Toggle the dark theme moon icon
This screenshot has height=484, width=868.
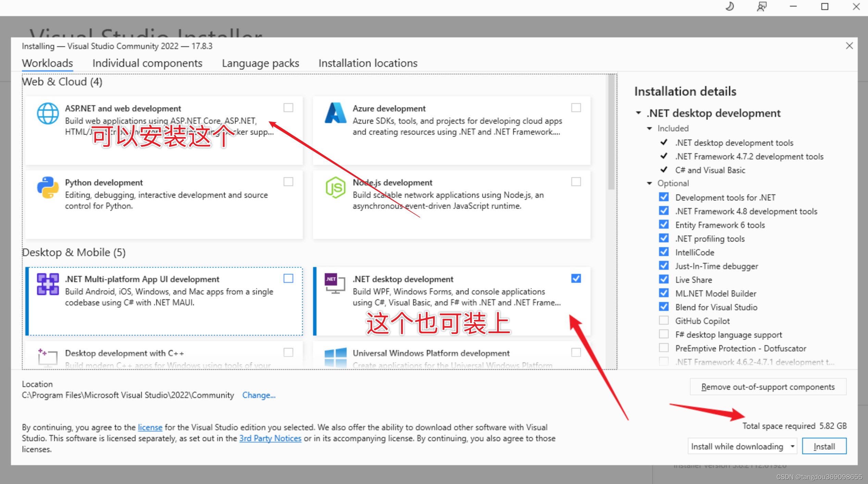pos(730,7)
